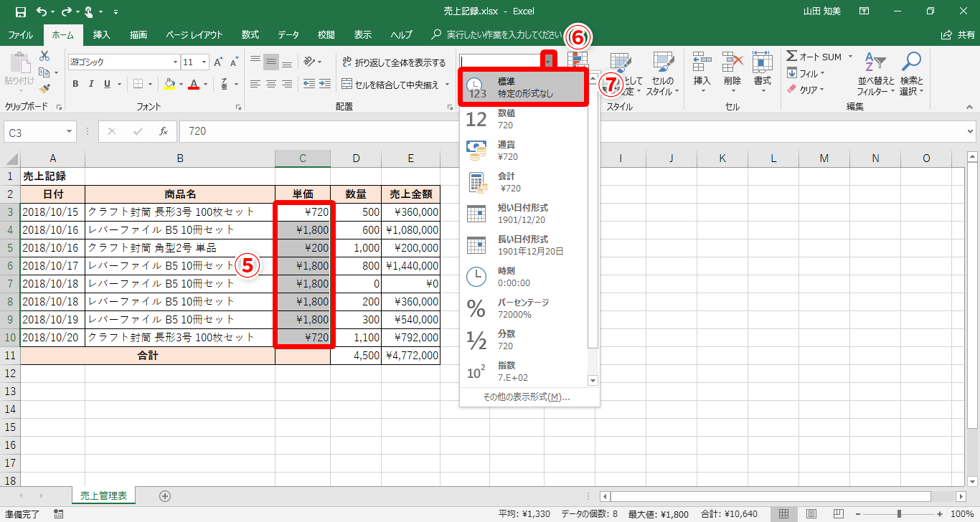
Task: Choose 標準 number format from the list
Action: 524,87
